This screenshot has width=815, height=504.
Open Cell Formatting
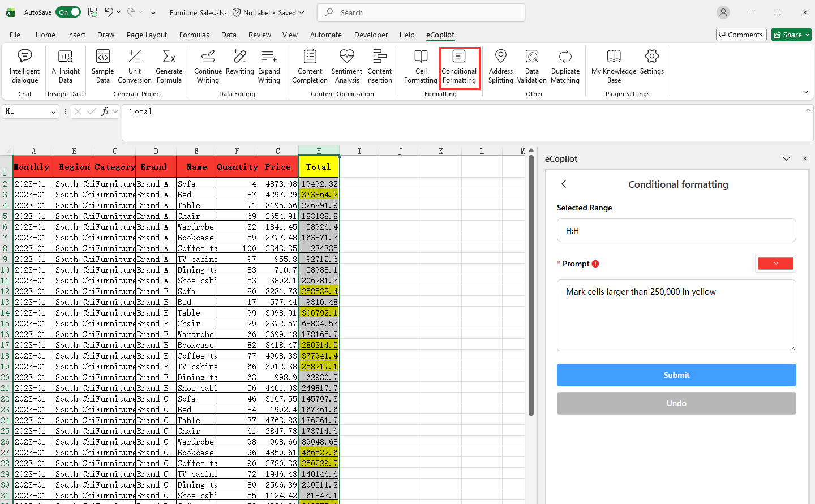421,66
